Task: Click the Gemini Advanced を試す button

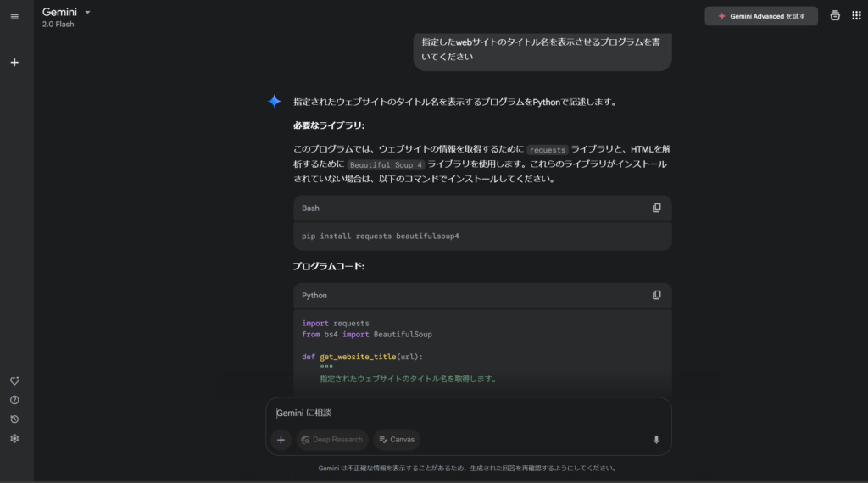Action: point(761,16)
